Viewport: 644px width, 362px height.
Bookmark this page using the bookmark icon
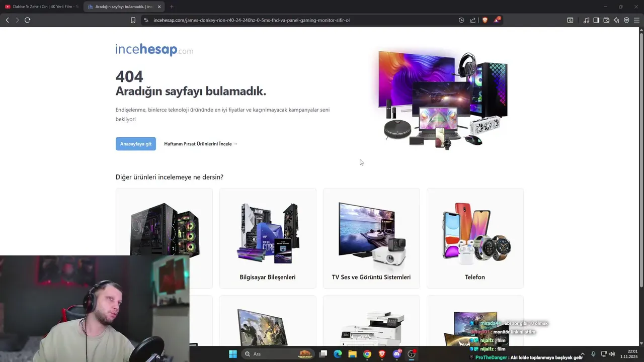click(133, 20)
